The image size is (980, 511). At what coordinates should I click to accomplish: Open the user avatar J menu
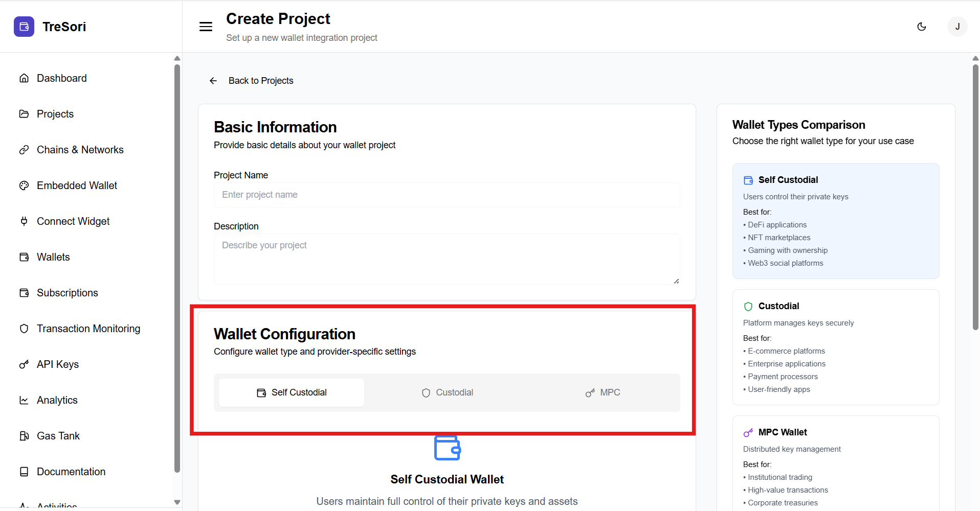(x=957, y=27)
